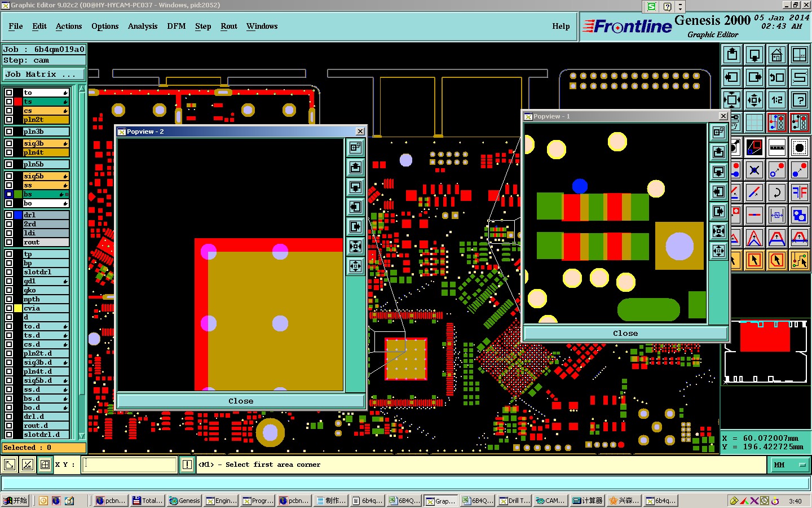Click the pan down view icon
The height and width of the screenshot is (508, 812).
click(x=754, y=55)
